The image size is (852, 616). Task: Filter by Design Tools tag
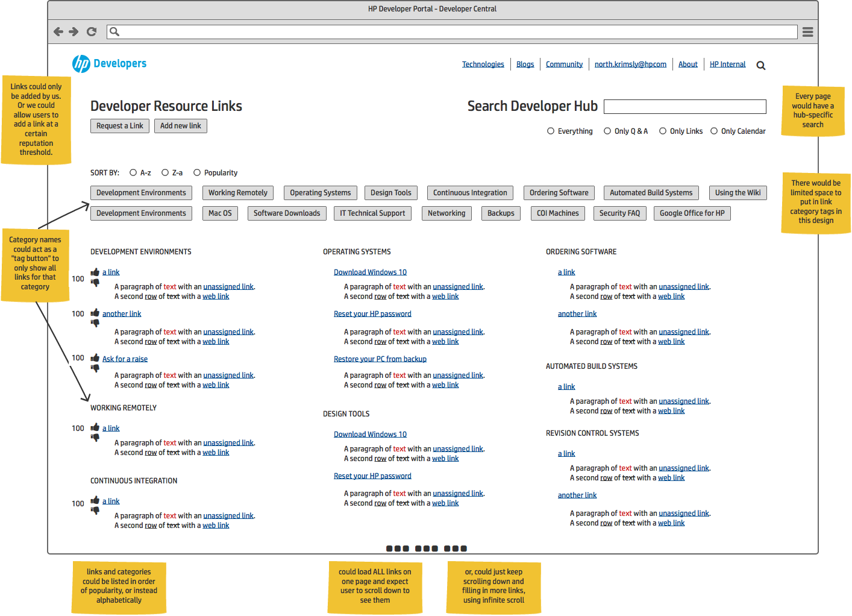(x=391, y=193)
